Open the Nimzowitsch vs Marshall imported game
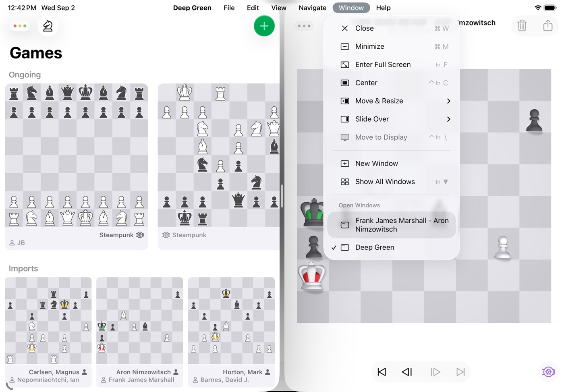This screenshot has width=564, height=392. pyautogui.click(x=140, y=332)
